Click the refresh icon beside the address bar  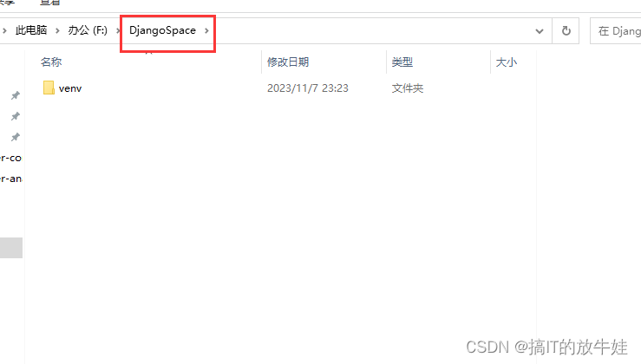[566, 30]
